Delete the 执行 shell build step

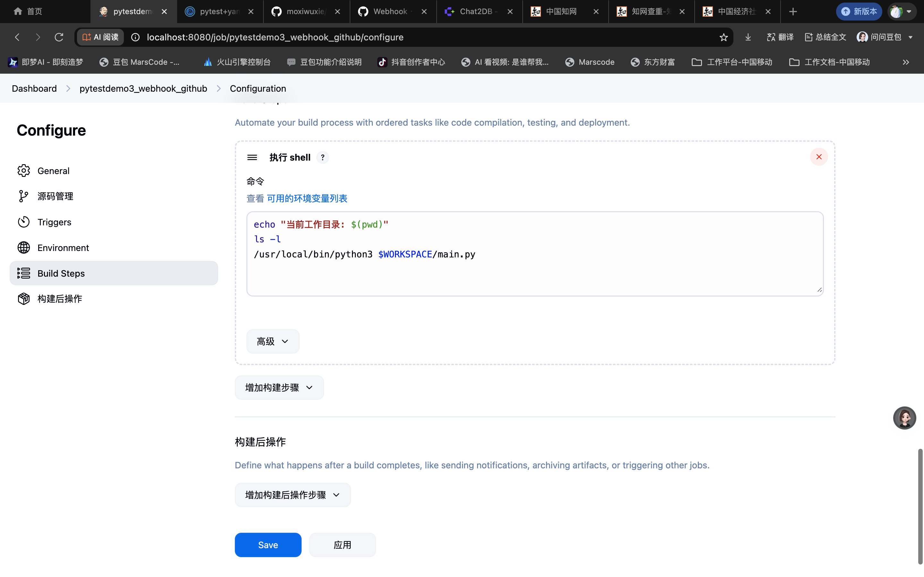click(819, 157)
